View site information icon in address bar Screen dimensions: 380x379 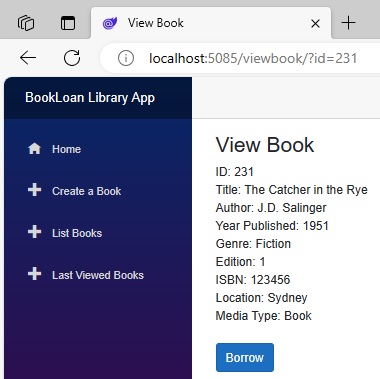[x=126, y=58]
